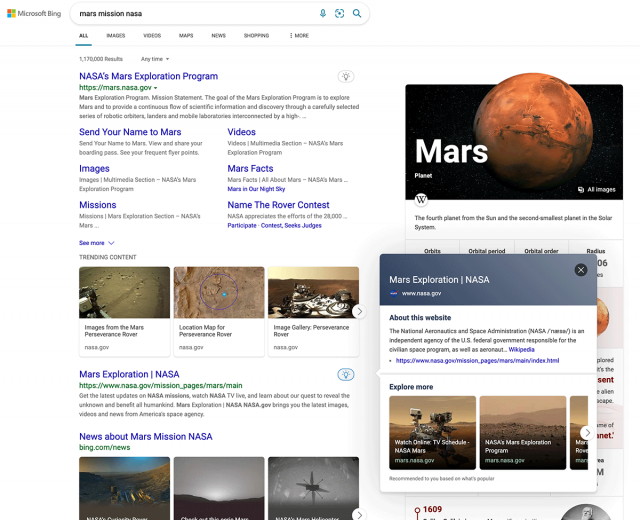Click Contest, Seeks Judges link
The width and height of the screenshot is (640, 520).
[291, 225]
